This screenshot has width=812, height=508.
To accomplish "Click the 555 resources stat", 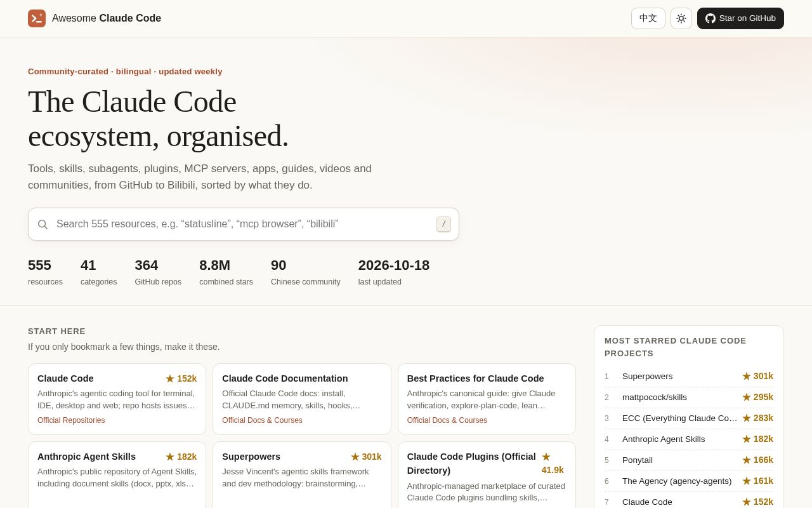I will point(45,272).
